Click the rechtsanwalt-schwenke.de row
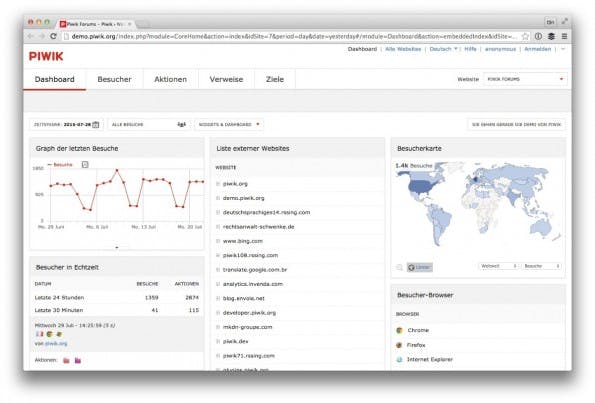 click(x=298, y=227)
